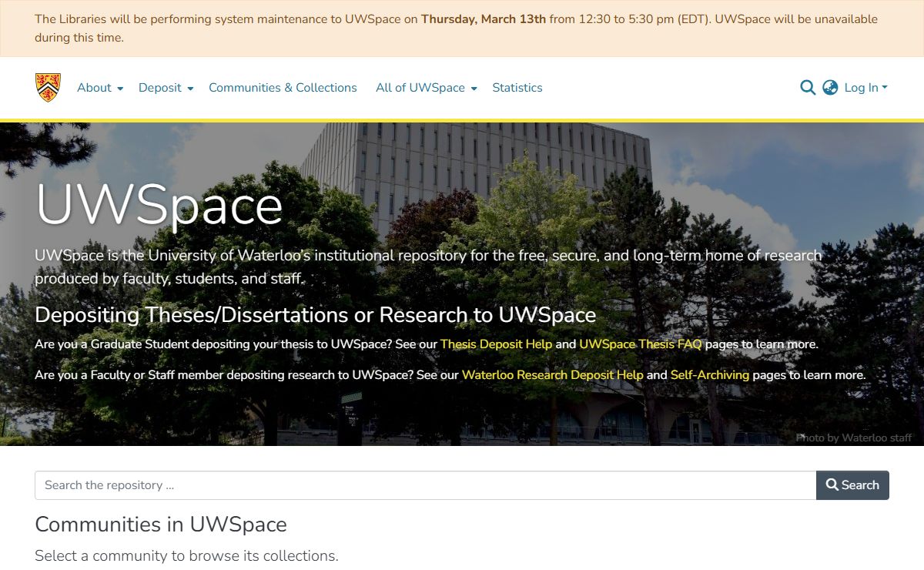Open the All of UWSpace dropdown
The height and width of the screenshot is (570, 924).
(426, 88)
